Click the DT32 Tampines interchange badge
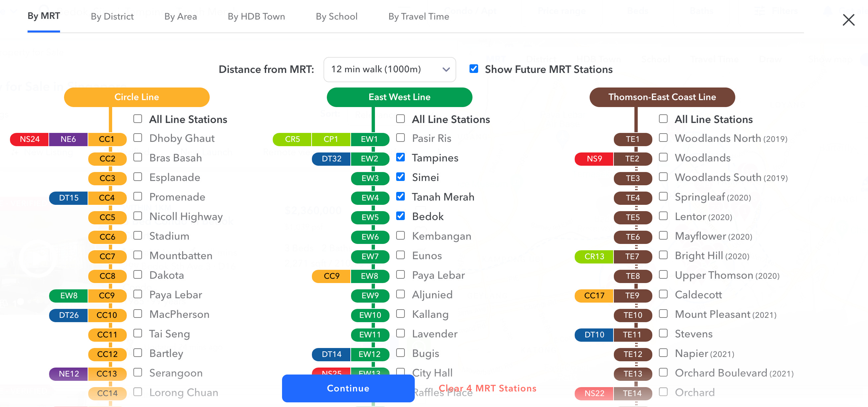868x407 pixels. (331, 158)
